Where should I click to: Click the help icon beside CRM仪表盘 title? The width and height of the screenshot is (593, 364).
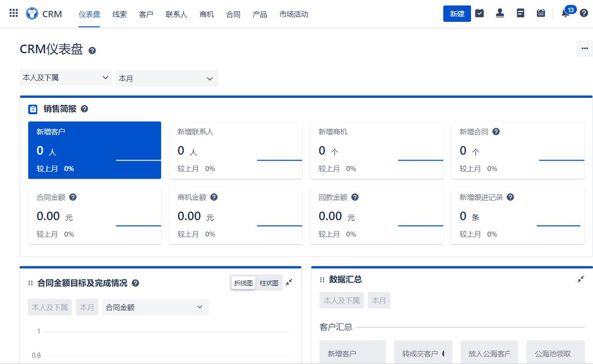click(x=92, y=51)
